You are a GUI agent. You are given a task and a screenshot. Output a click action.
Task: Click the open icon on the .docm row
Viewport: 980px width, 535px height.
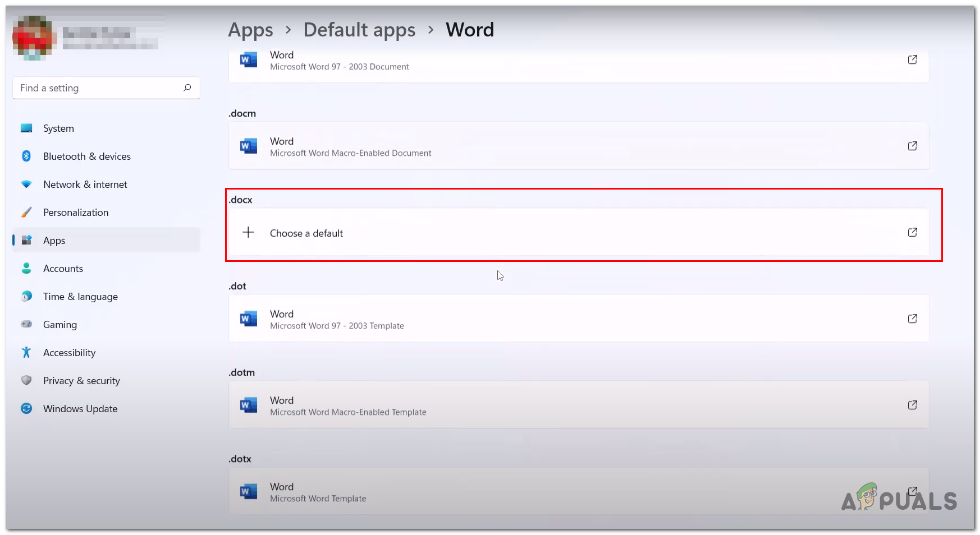[x=912, y=146]
